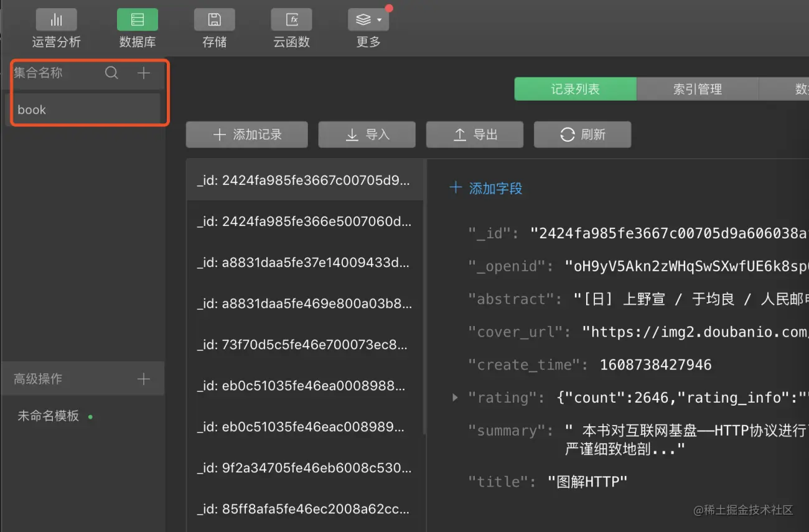Select record _id 2424fa985fe3667c00705d9...

pos(305,180)
